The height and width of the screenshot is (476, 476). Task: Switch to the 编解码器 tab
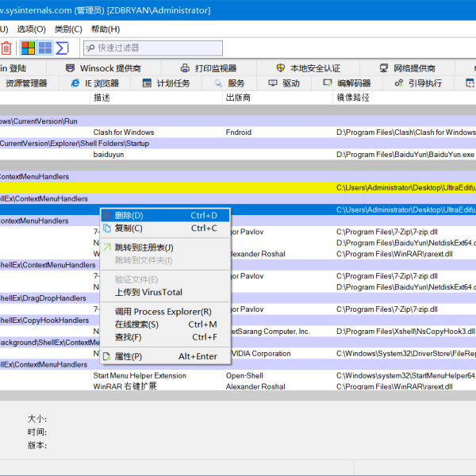347,83
